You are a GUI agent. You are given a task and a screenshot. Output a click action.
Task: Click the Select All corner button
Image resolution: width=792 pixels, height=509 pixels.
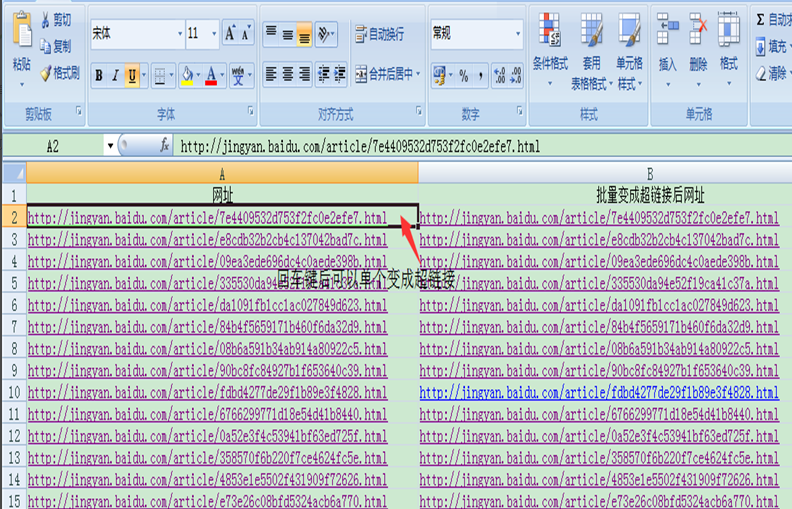coord(14,173)
